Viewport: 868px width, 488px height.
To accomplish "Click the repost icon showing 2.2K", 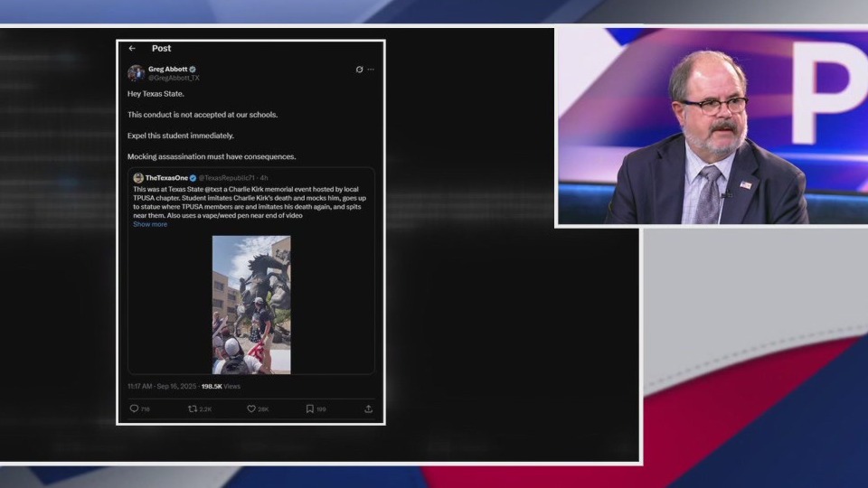I will 193,408.
